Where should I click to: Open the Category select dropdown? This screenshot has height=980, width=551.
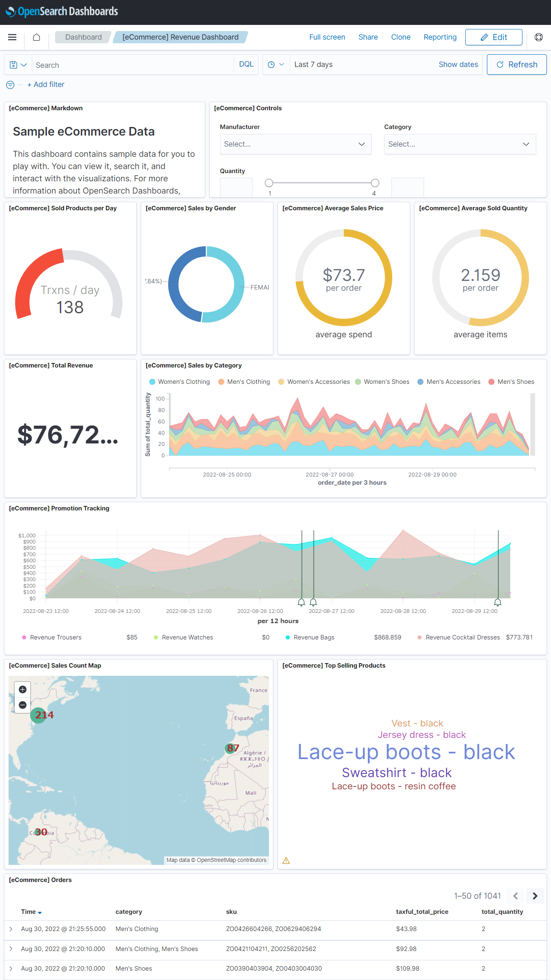(460, 144)
